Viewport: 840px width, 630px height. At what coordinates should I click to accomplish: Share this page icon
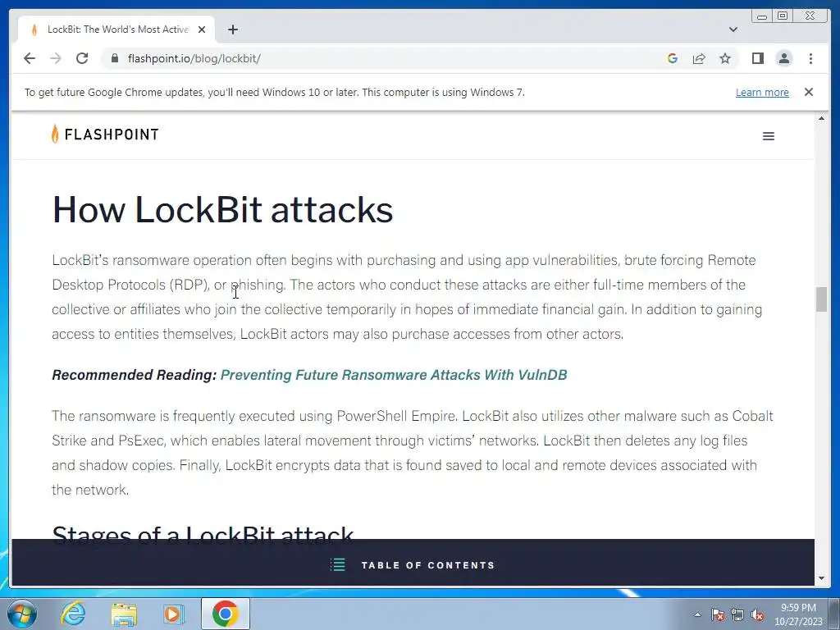699,58
